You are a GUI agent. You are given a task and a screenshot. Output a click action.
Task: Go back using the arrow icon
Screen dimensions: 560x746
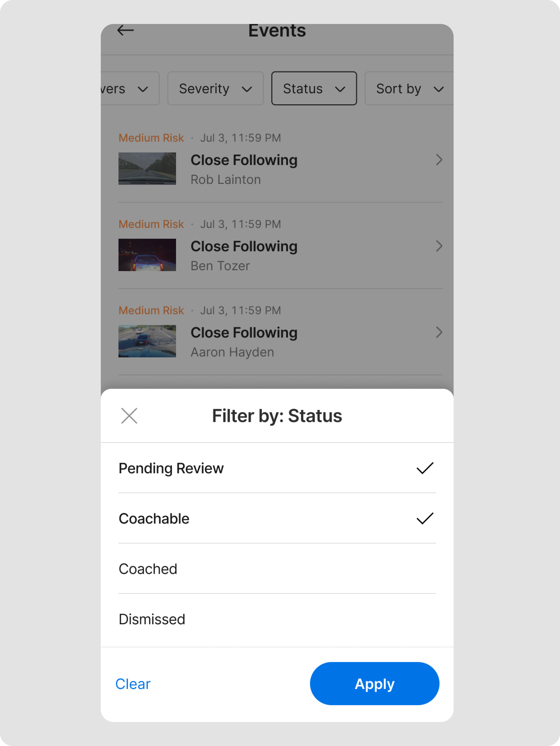coord(125,30)
